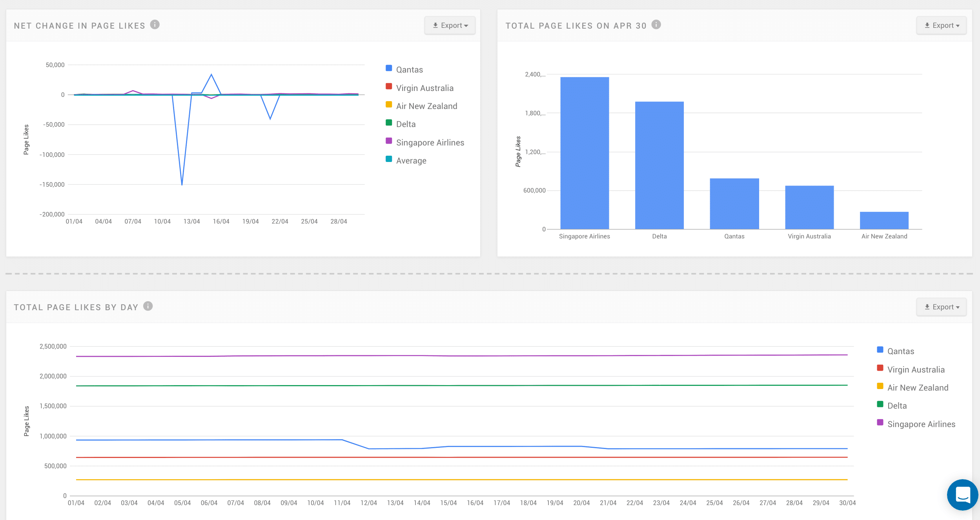The height and width of the screenshot is (520, 980).
Task: Click the 13/04 axis label in Net Change chart
Action: pos(192,222)
